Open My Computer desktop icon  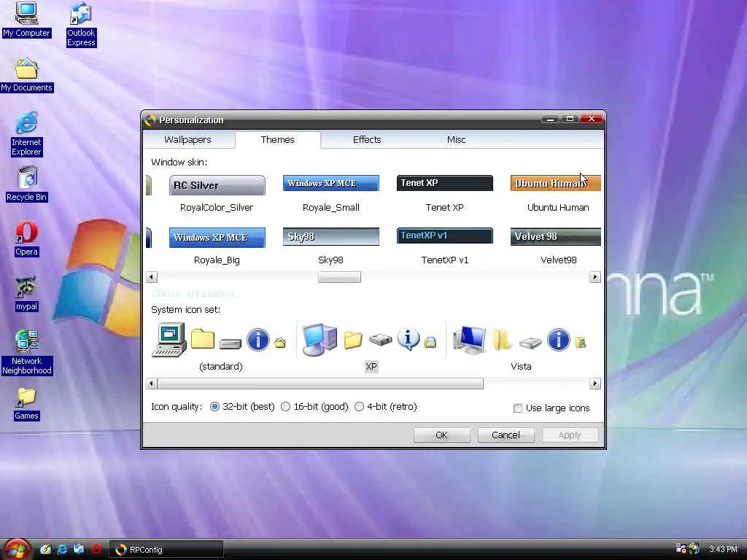[27, 20]
